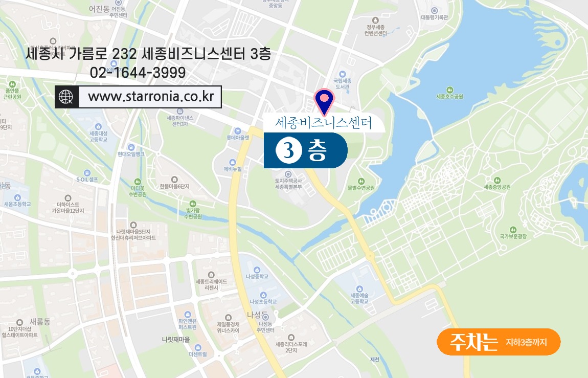
Task: Click the 국가보훈광장 tree icon
Action: click(513, 230)
